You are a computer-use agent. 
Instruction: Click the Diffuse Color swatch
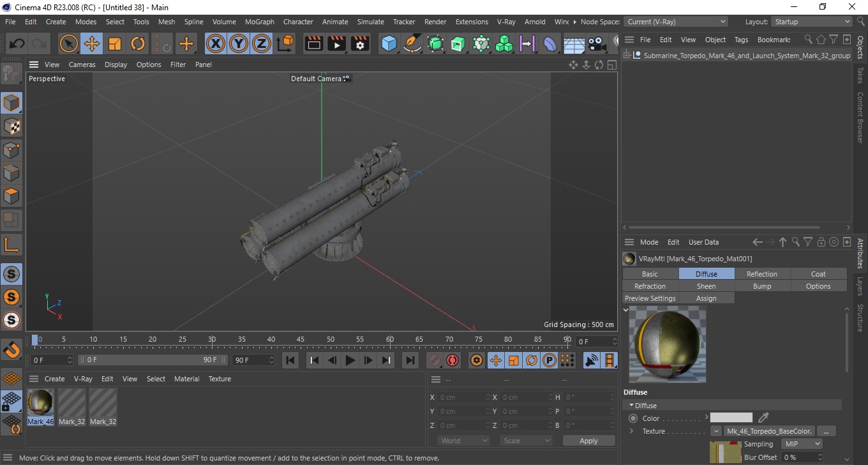(x=731, y=418)
